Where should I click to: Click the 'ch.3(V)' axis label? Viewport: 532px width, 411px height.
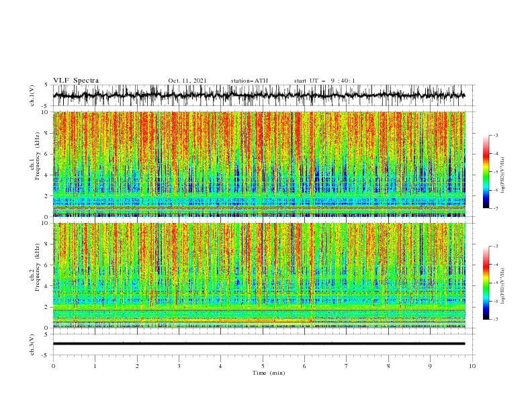click(32, 345)
